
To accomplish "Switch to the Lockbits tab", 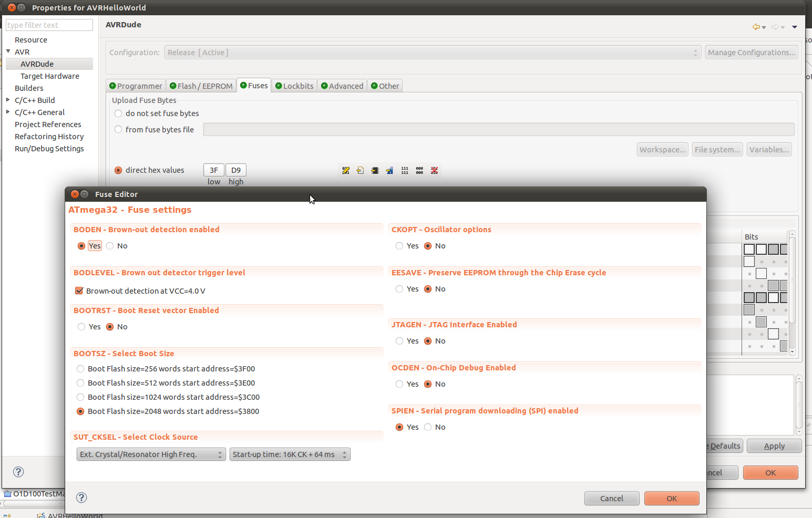I will click(294, 86).
